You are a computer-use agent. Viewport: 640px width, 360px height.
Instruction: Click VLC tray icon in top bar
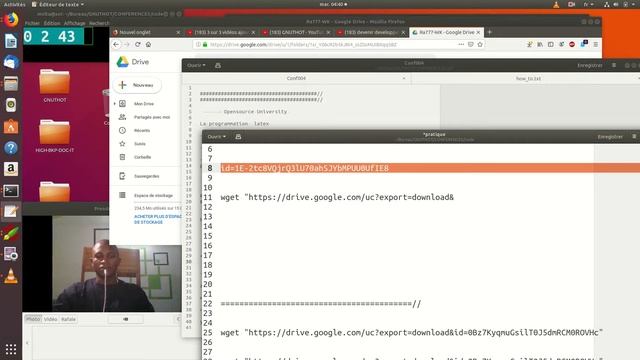pos(556,4)
